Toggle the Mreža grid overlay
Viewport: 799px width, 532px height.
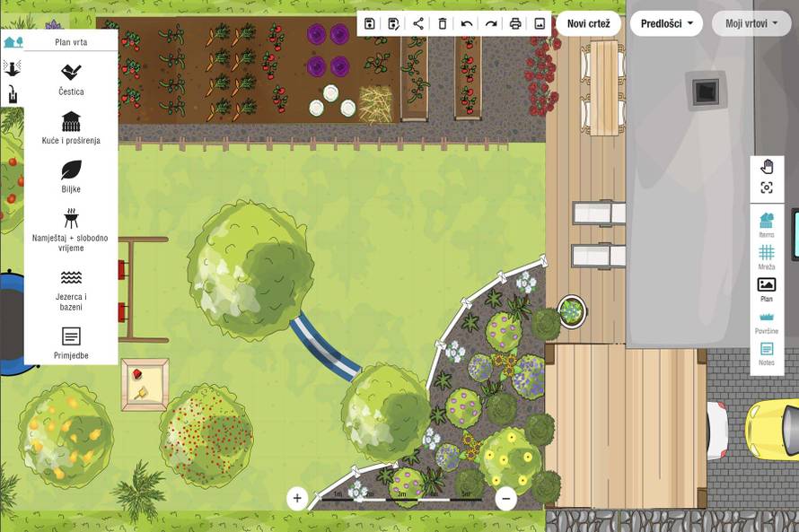[x=767, y=257]
